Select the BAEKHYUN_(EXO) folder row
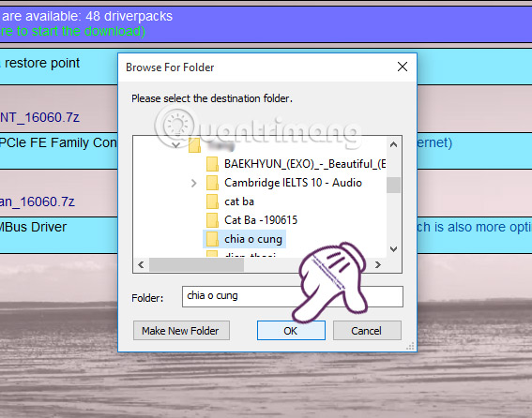 tap(296, 164)
